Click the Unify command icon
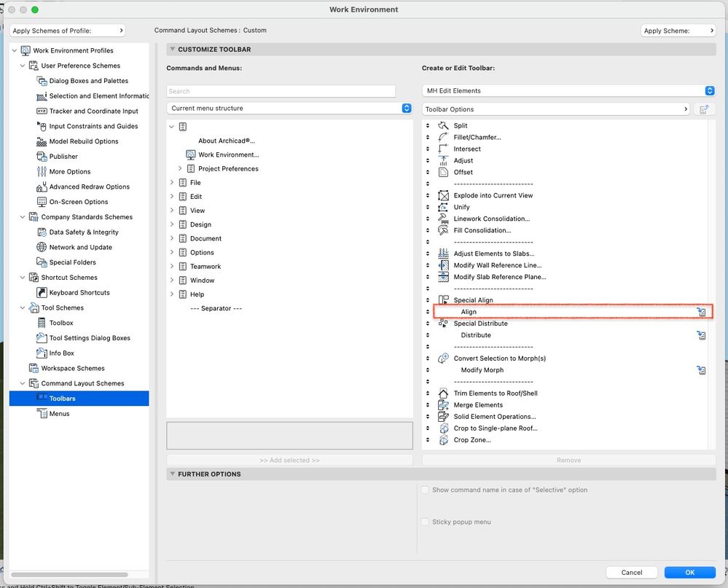 coord(443,207)
